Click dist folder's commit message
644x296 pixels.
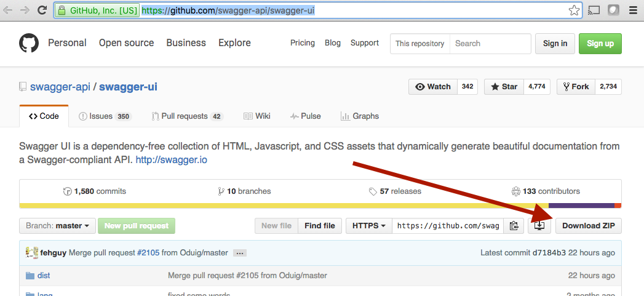pyautogui.click(x=247, y=276)
